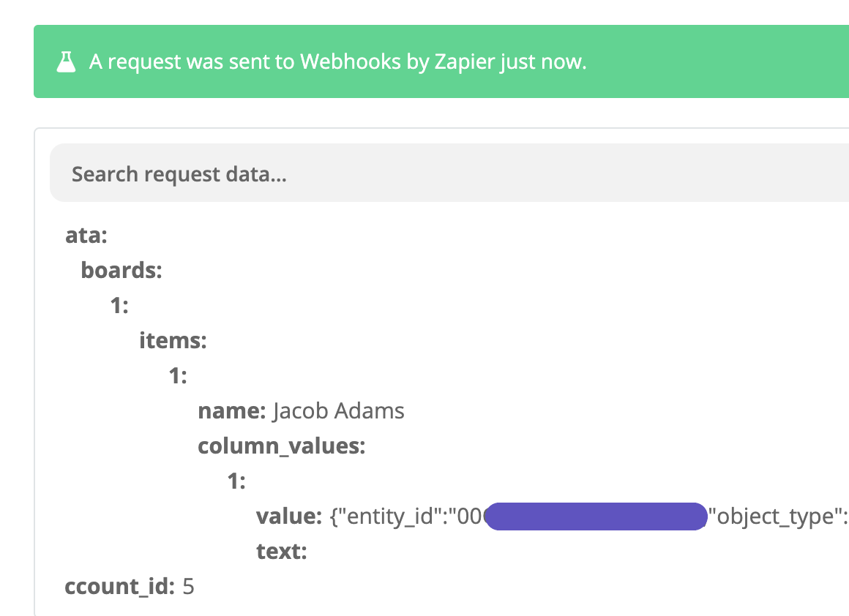
Task: Click the 'ccount_id:' key label
Action: (119, 586)
